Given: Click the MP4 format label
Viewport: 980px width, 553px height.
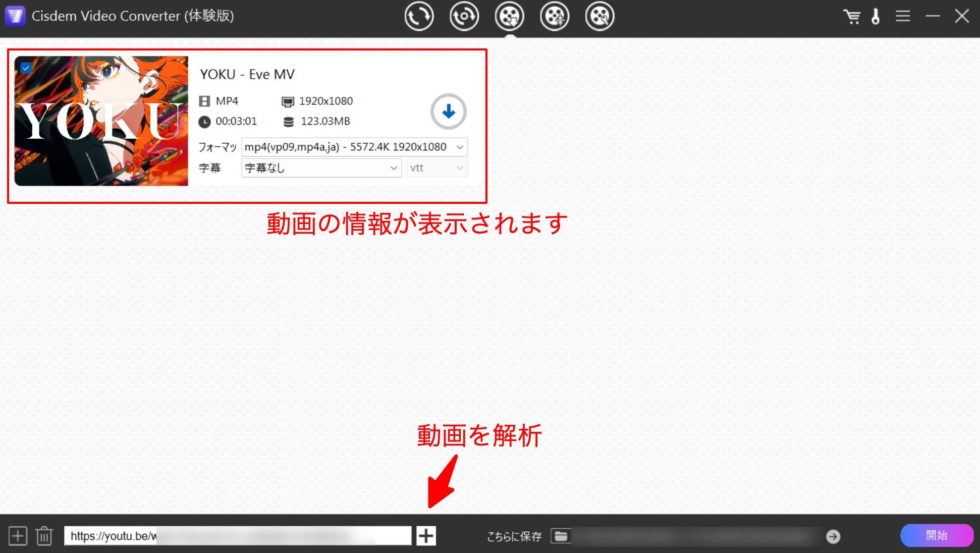Looking at the screenshot, I should point(227,101).
